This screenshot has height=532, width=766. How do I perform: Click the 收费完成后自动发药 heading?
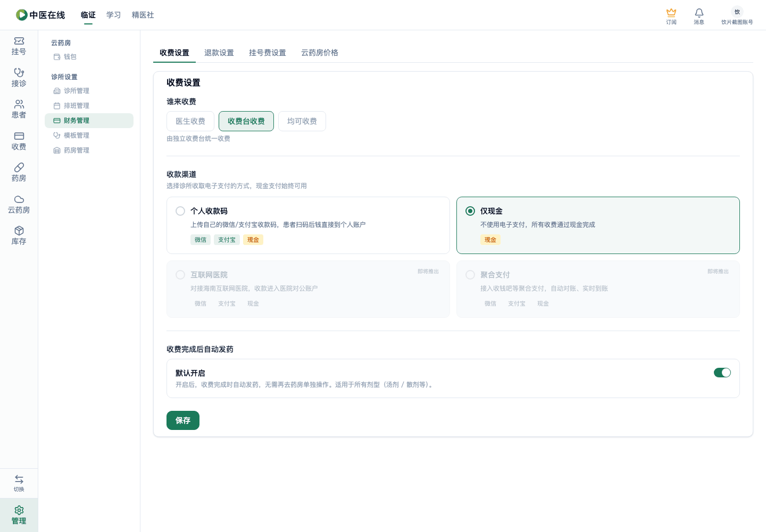(x=200, y=349)
